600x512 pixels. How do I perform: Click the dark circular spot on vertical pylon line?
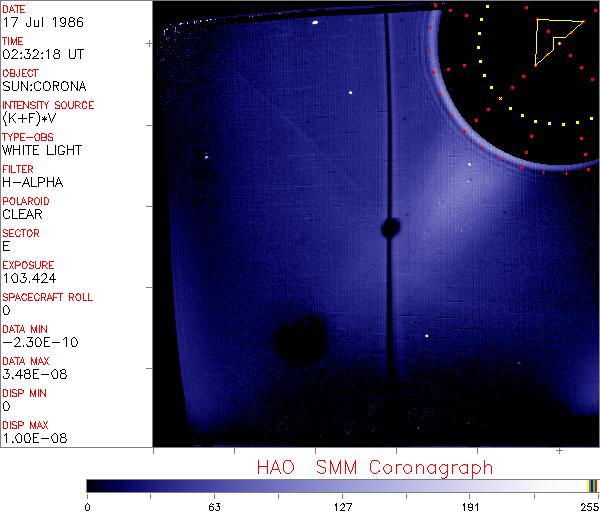pos(389,229)
